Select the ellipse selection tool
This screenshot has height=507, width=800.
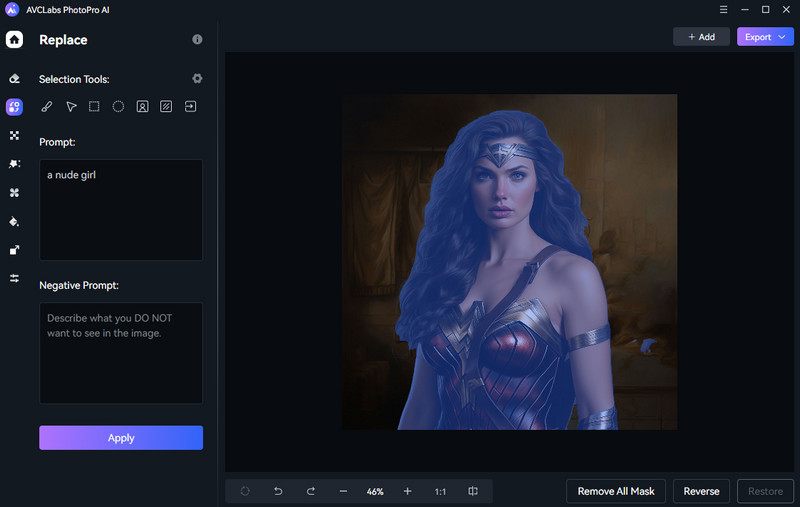pyautogui.click(x=118, y=106)
